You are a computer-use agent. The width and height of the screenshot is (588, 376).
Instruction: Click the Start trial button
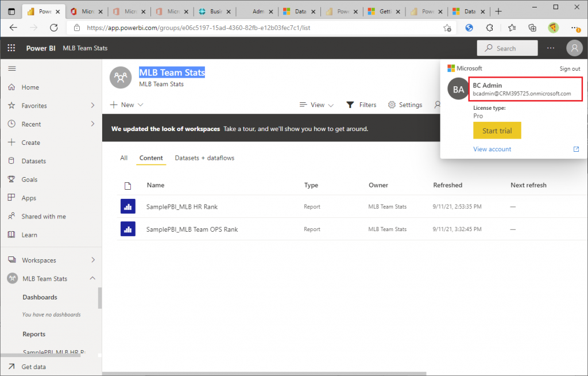pos(497,131)
